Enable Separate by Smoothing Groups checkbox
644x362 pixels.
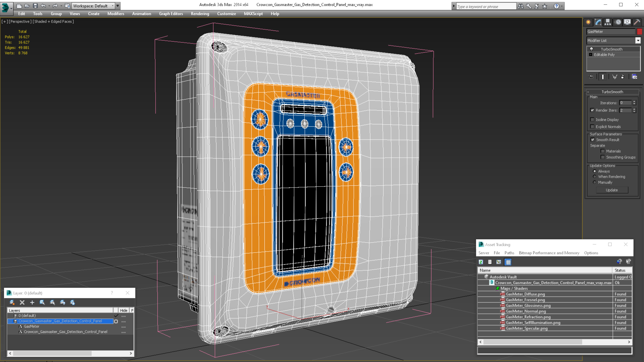tap(602, 157)
